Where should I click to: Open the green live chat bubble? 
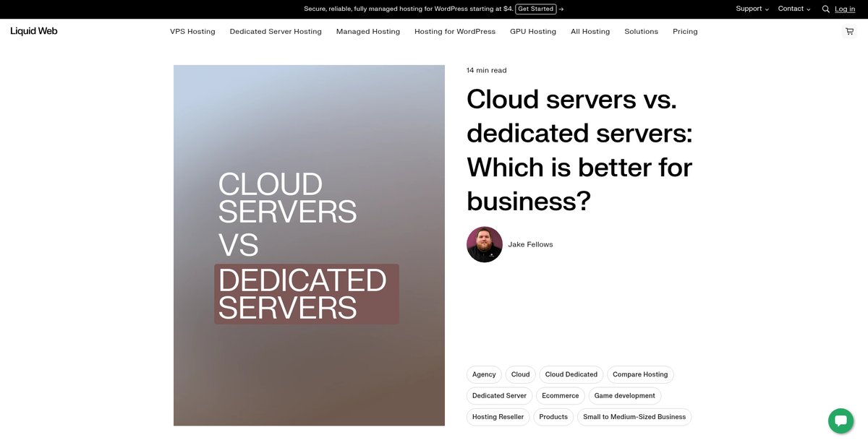point(841,421)
